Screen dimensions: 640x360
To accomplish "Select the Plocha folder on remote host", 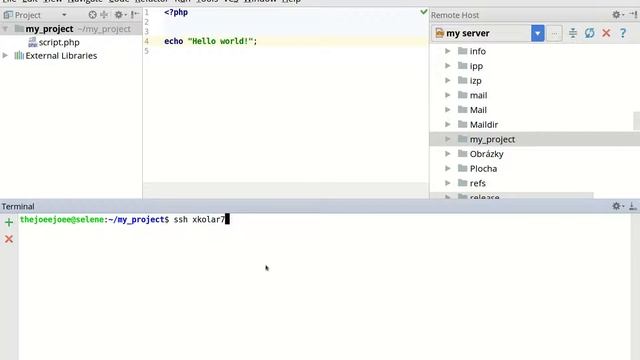I will point(483,169).
